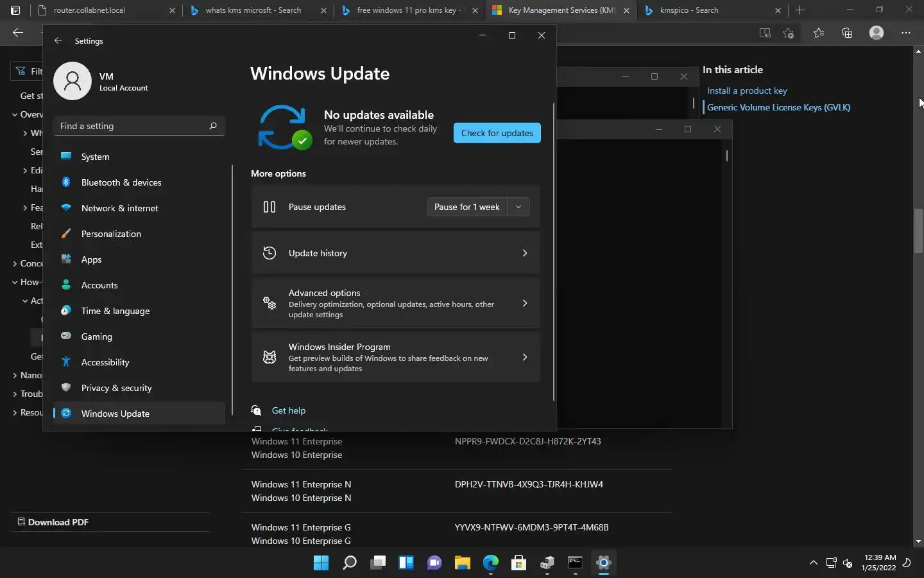Open Install a product key article link
The image size is (924, 578).
(x=747, y=91)
